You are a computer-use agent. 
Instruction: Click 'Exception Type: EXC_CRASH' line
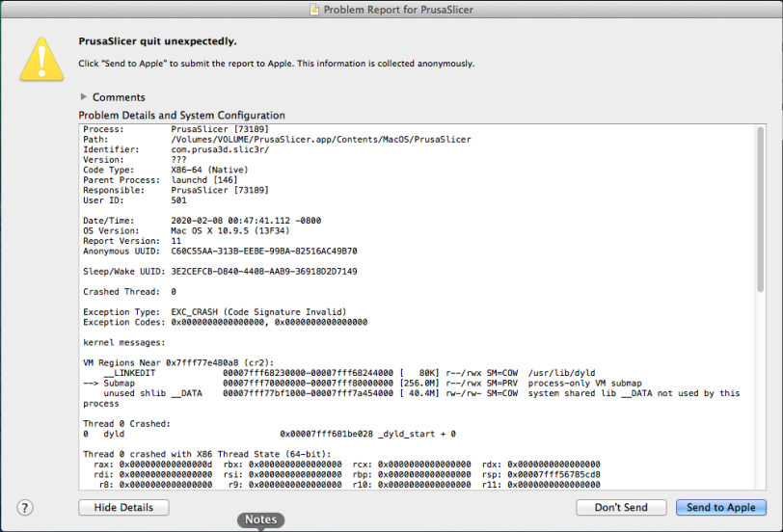(215, 312)
